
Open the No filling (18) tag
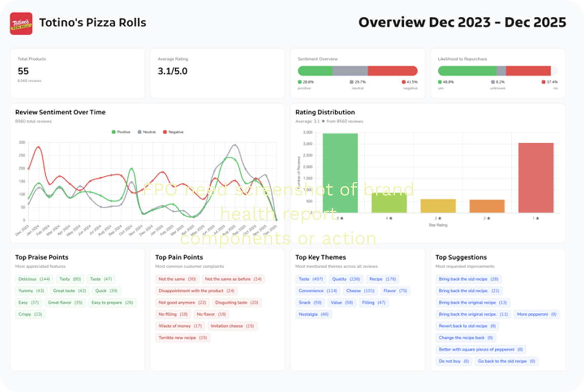[173, 314]
